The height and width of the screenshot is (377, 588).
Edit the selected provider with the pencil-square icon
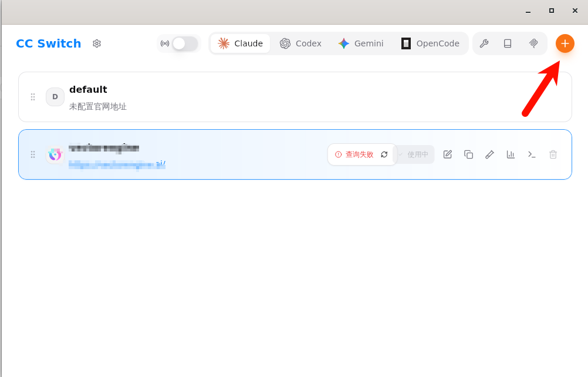coord(448,154)
